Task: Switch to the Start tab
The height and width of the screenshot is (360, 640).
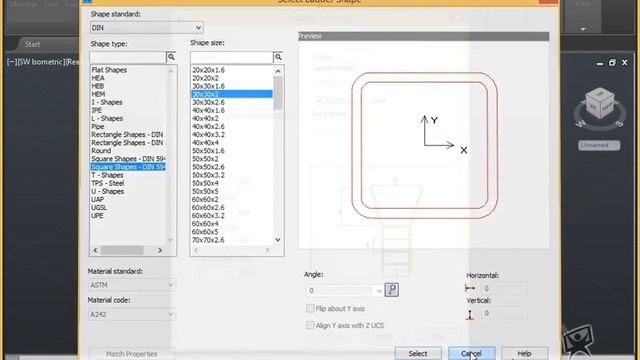Action: (x=32, y=44)
